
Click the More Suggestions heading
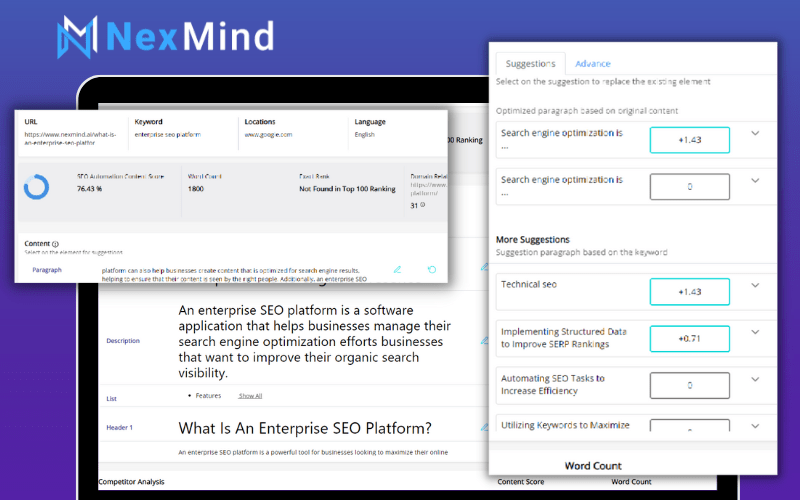[x=533, y=240]
